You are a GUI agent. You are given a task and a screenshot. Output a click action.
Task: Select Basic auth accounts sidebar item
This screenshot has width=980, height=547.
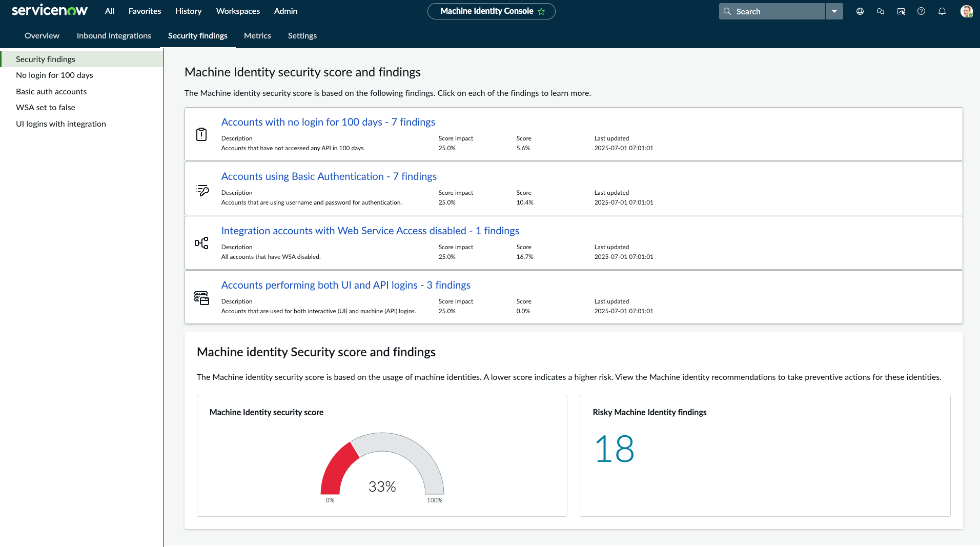pyautogui.click(x=82, y=91)
